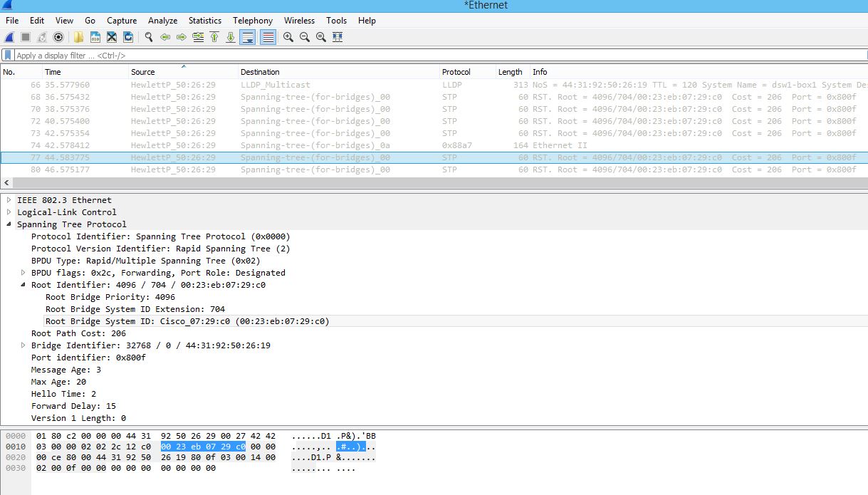Click the display filter bookmark icon

point(8,56)
